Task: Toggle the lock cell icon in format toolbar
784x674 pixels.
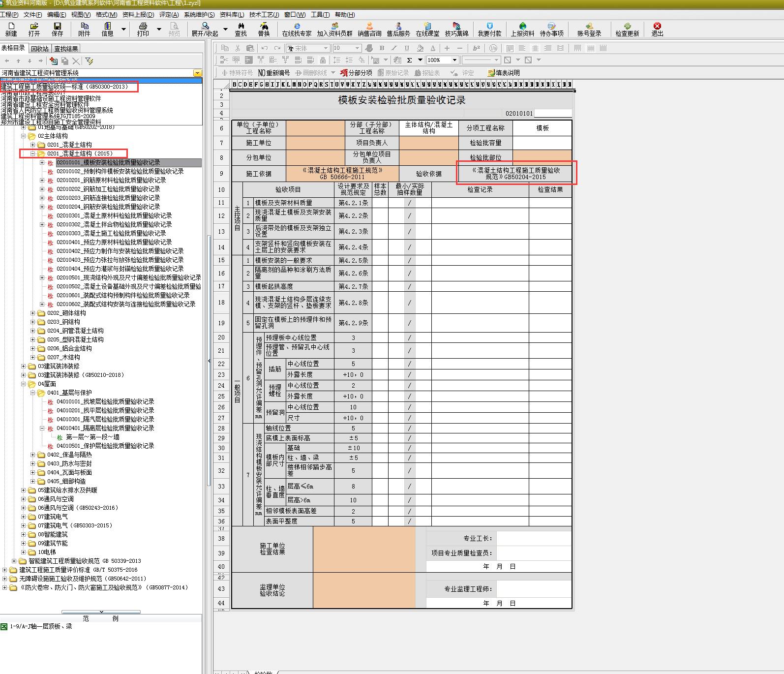Action: [323, 60]
